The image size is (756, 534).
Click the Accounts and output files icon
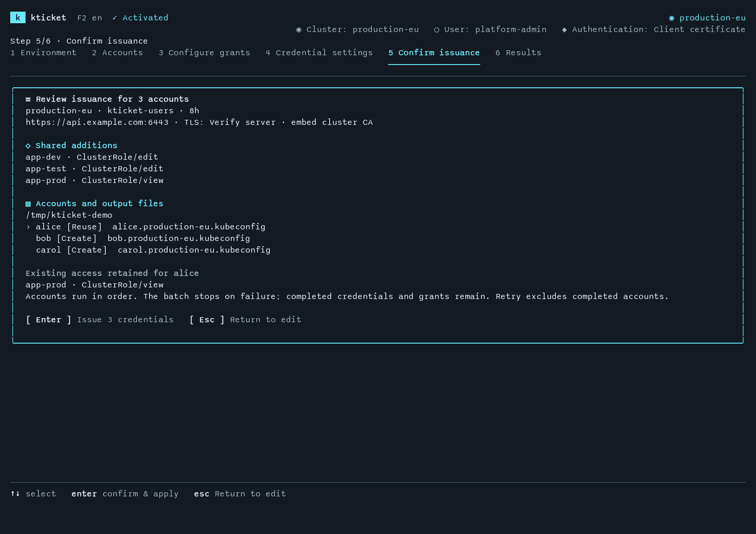28,204
